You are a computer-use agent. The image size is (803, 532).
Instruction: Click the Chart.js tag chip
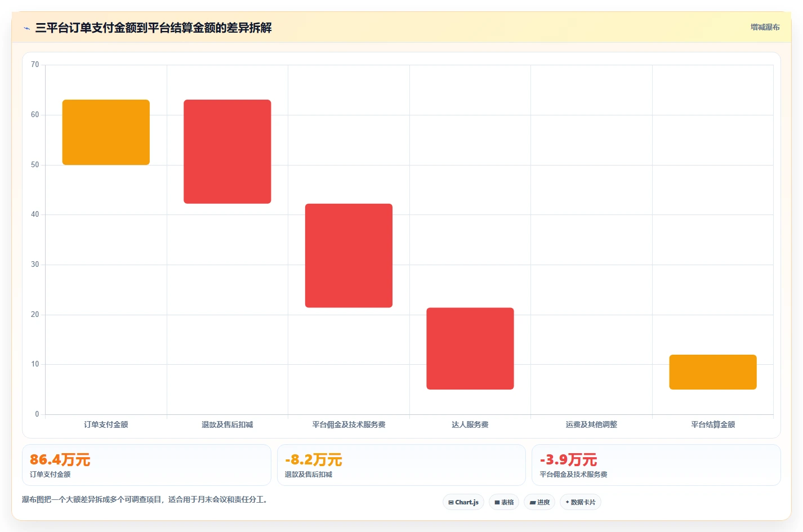[463, 502]
